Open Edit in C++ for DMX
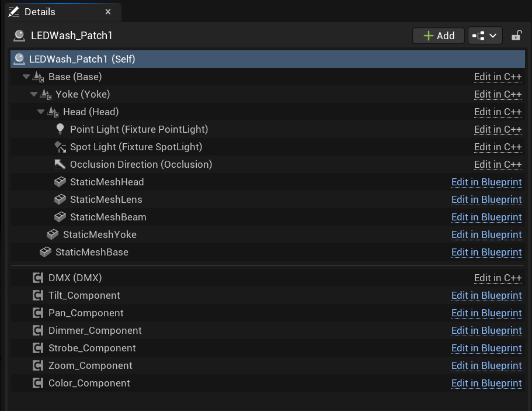Screen dimensions: 532x411 498,278
